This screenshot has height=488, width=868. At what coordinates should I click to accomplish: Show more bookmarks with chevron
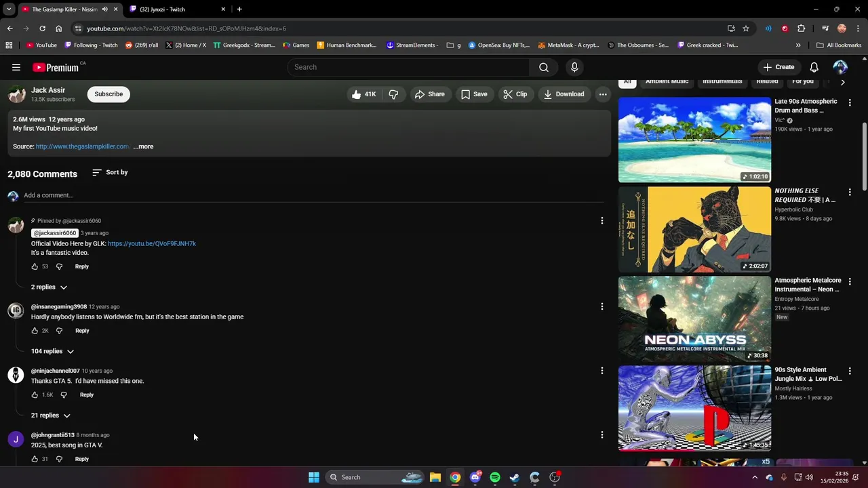pos(798,45)
